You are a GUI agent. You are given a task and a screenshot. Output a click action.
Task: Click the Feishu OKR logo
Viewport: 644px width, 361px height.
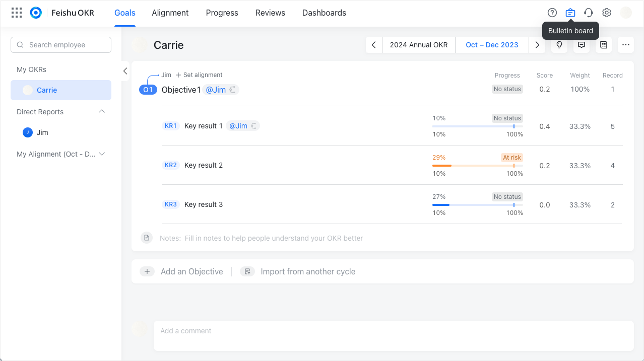click(x=35, y=13)
